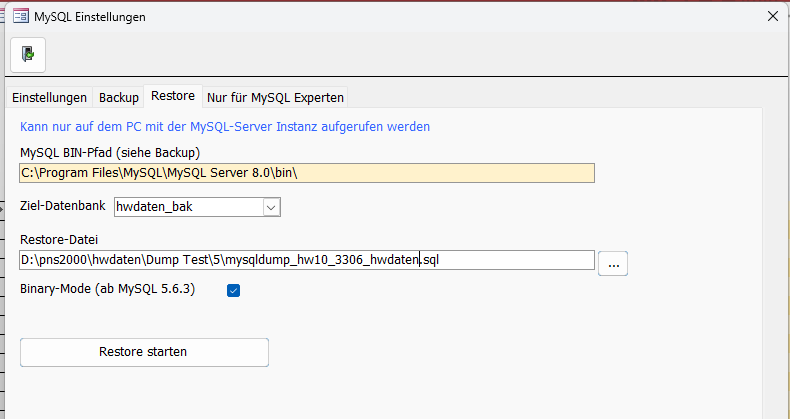Click the "Restore-Datei" label
Viewport: 790px width, 419px height.
(x=59, y=239)
